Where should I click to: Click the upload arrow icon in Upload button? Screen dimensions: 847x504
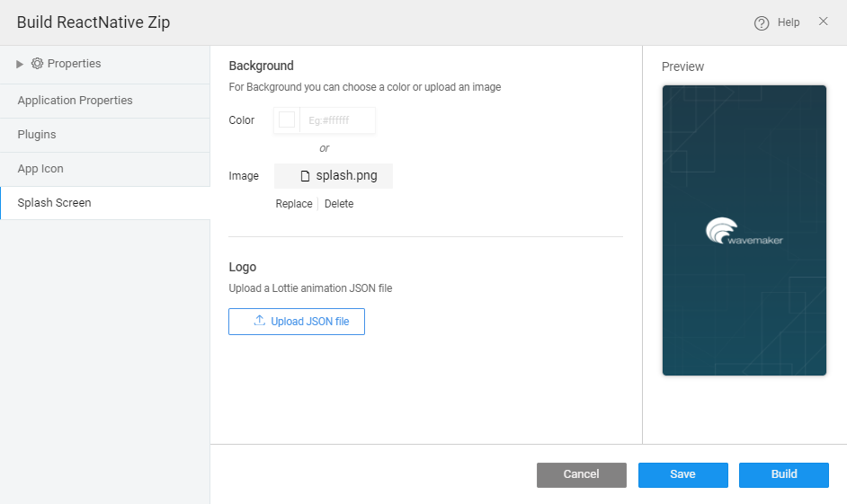click(260, 321)
